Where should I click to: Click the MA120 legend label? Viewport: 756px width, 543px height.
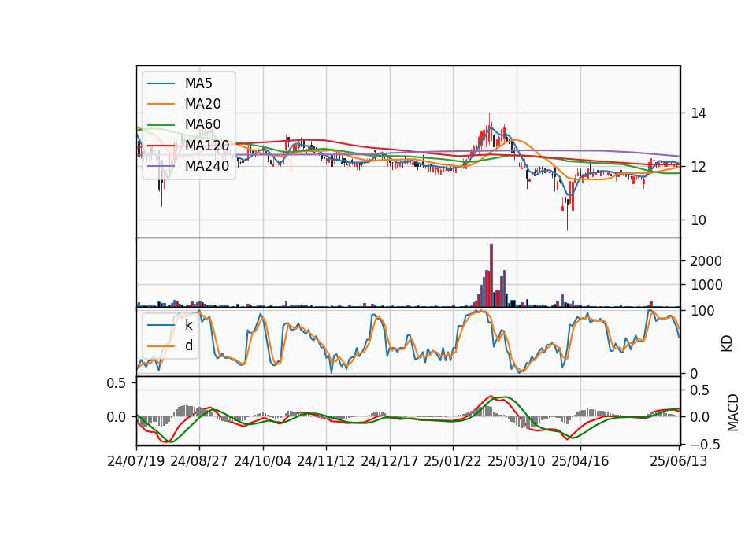[207, 145]
